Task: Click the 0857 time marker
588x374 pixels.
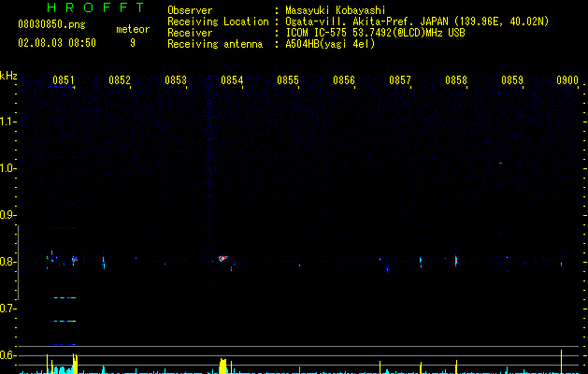Action: 400,79
